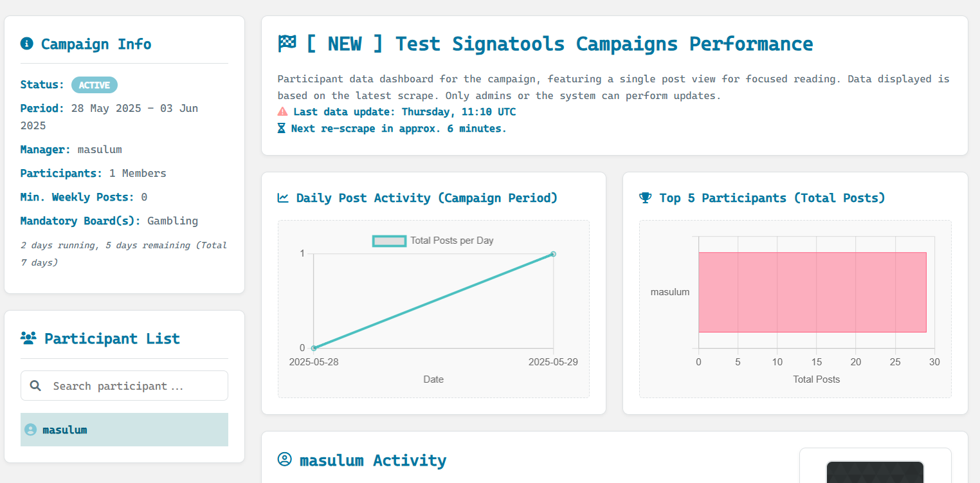The height and width of the screenshot is (483, 980).
Task: Click the pink masulum bar in chart
Action: pos(812,292)
